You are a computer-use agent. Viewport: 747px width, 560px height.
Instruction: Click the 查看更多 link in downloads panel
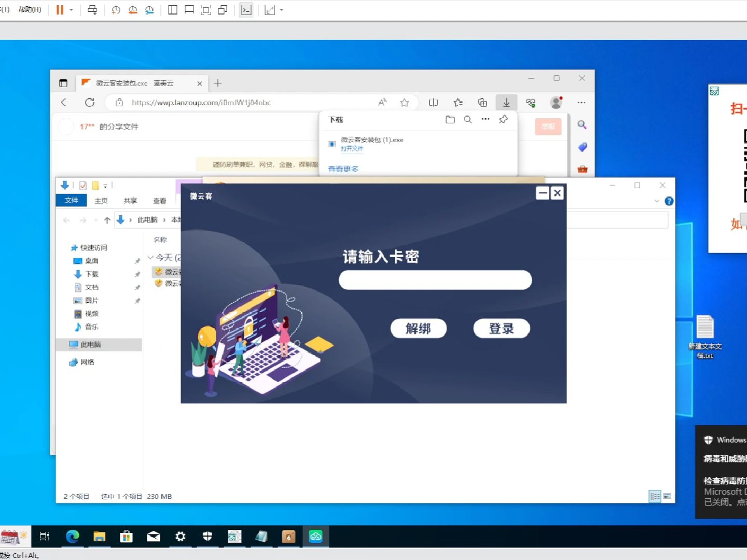[x=343, y=169]
